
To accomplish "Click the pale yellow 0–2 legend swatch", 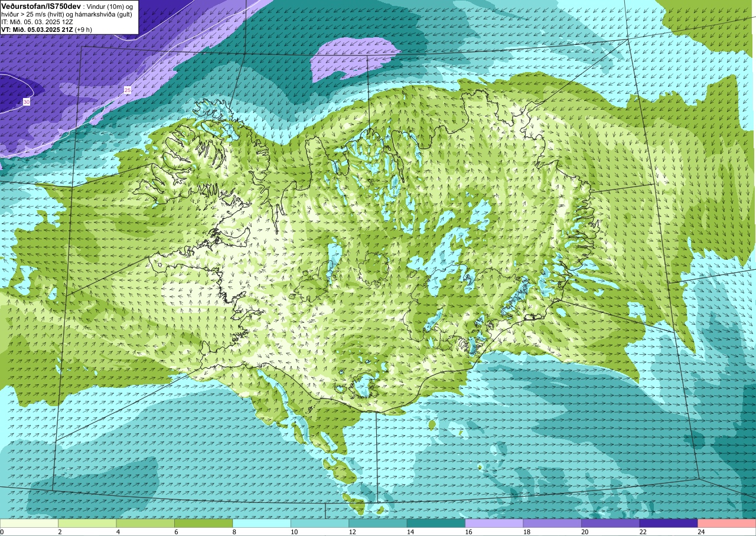I will coord(29,523).
